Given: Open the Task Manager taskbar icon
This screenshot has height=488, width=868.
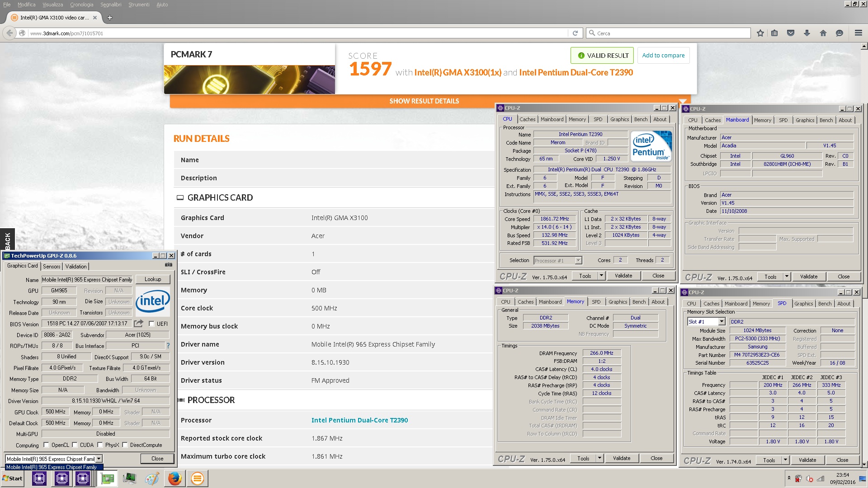Looking at the screenshot, I should pos(129,479).
